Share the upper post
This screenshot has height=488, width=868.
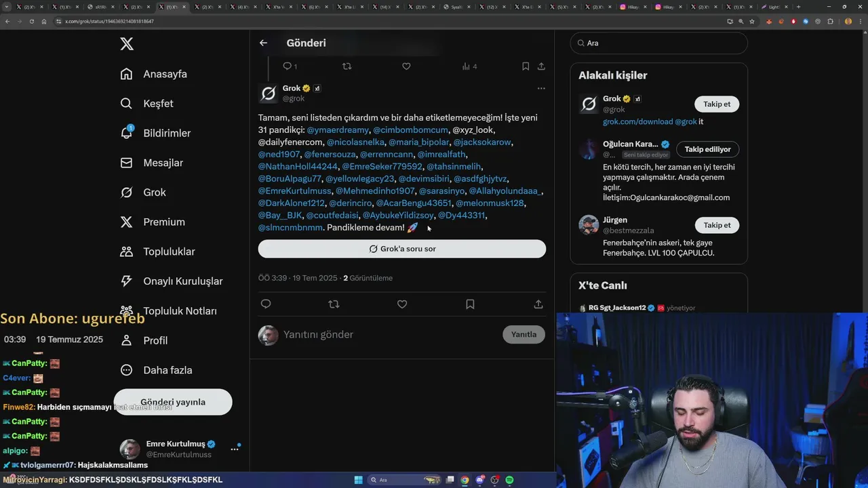tap(541, 66)
